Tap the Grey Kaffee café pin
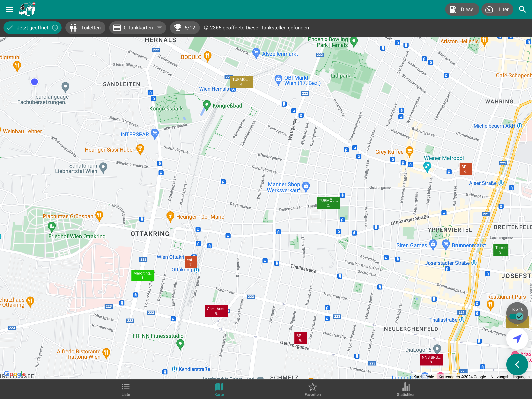The width and height of the screenshot is (532, 399). tap(409, 151)
